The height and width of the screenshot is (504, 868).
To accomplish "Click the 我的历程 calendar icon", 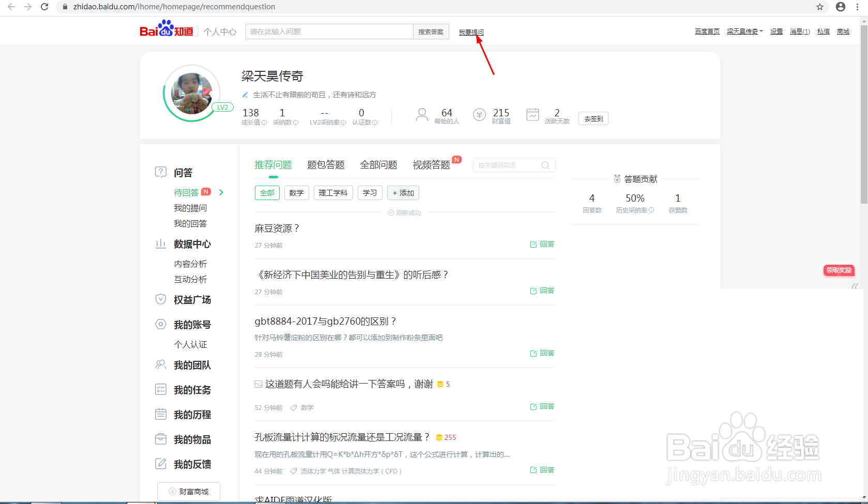I will click(x=161, y=414).
